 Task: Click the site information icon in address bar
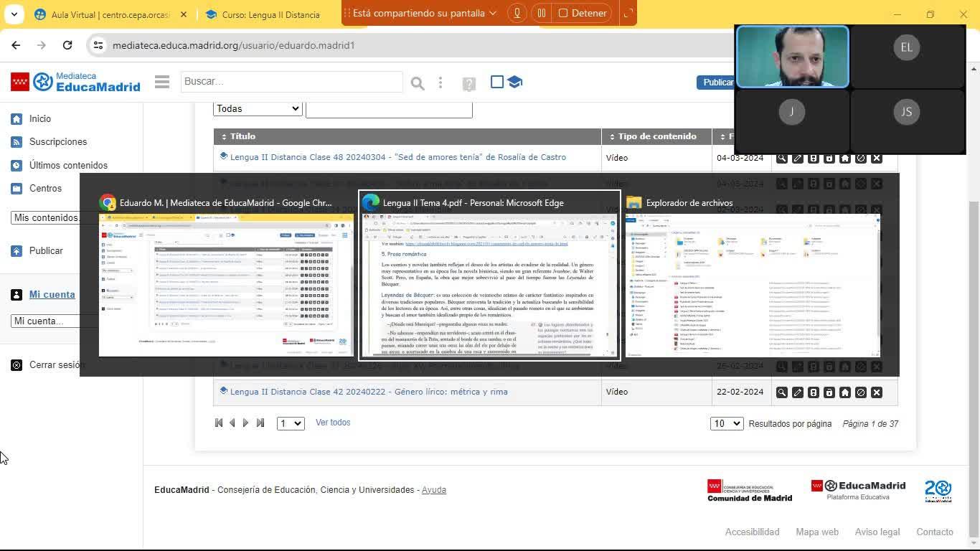[98, 45]
